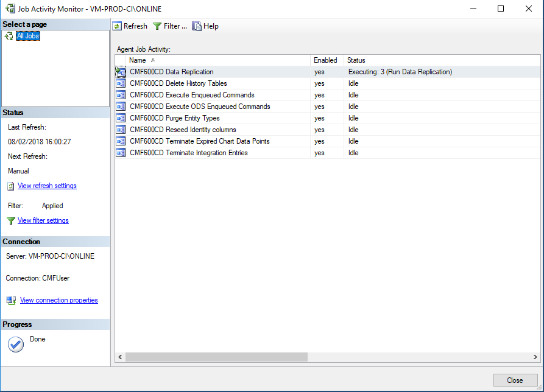Open View connection properties link

tap(59, 300)
